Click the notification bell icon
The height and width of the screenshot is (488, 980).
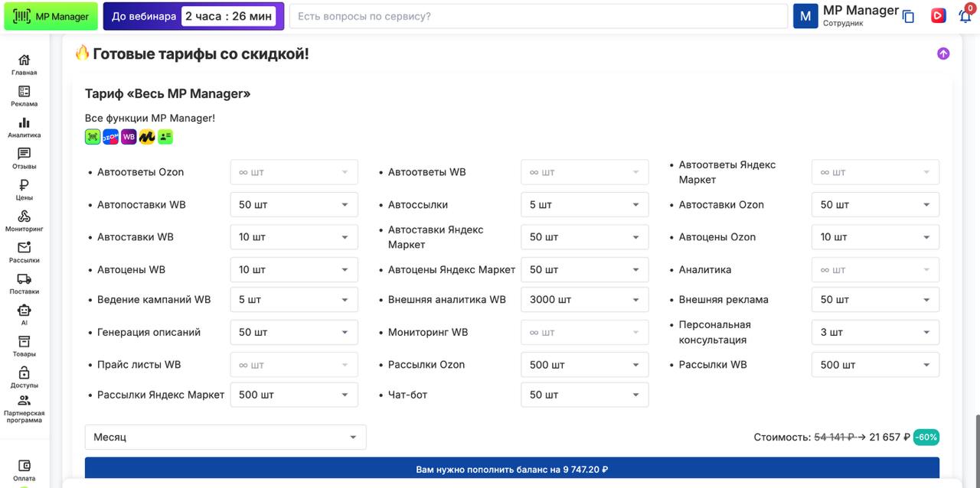(965, 16)
